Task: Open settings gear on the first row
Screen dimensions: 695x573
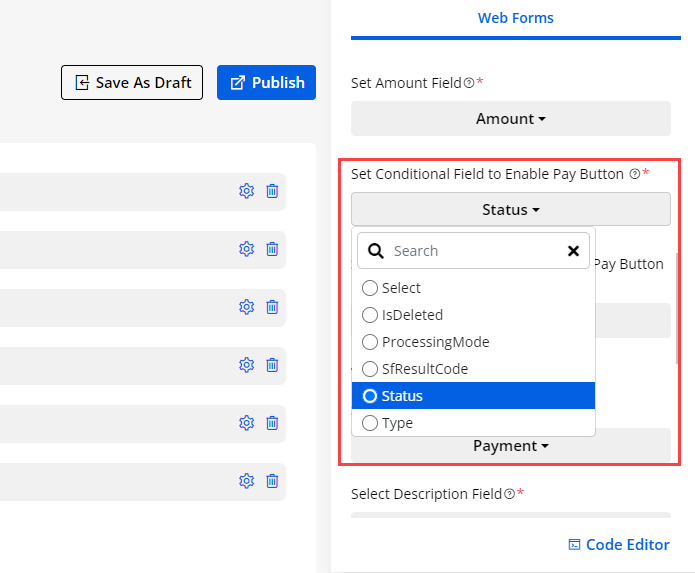Action: 246,191
